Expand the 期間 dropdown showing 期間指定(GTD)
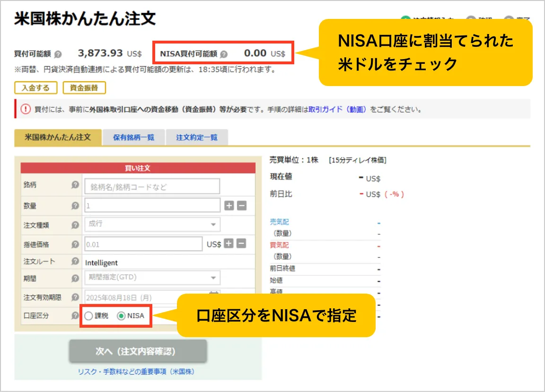This screenshot has height=392, width=545. [x=152, y=278]
